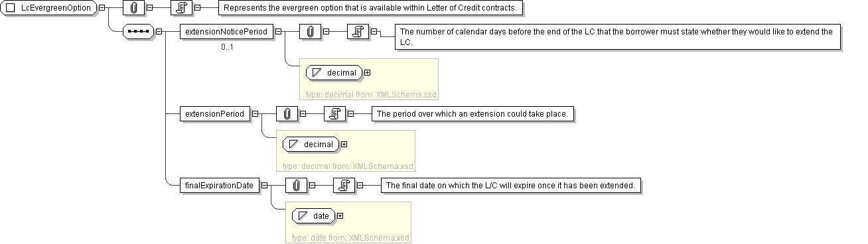Click the paperclip icon after finalExpirationDate
This screenshot has height=244, width=868.
[297, 186]
